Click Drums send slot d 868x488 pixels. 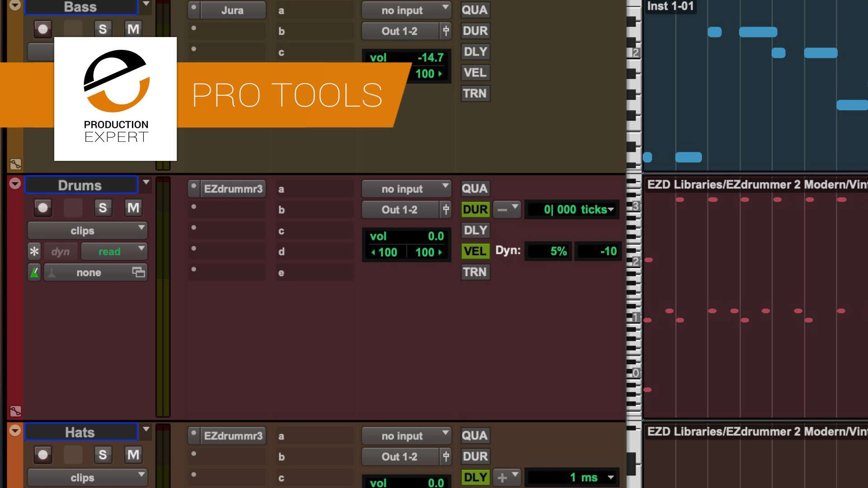(x=315, y=252)
